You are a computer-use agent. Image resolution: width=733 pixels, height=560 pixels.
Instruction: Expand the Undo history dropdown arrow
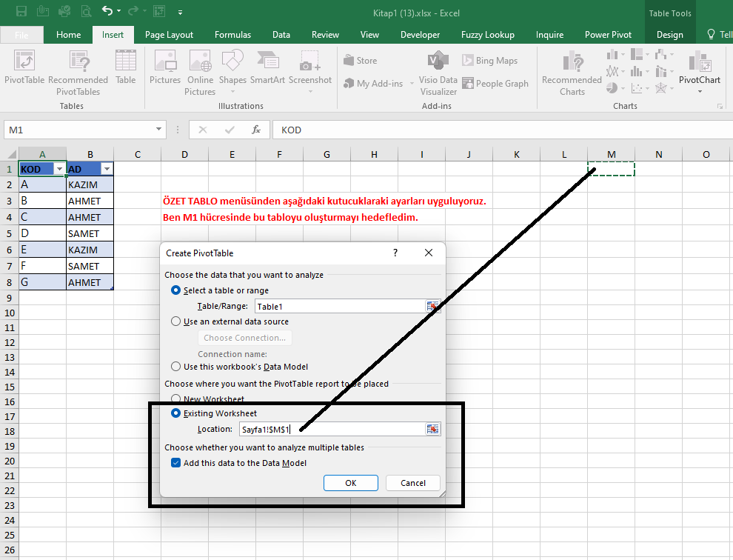118,11
